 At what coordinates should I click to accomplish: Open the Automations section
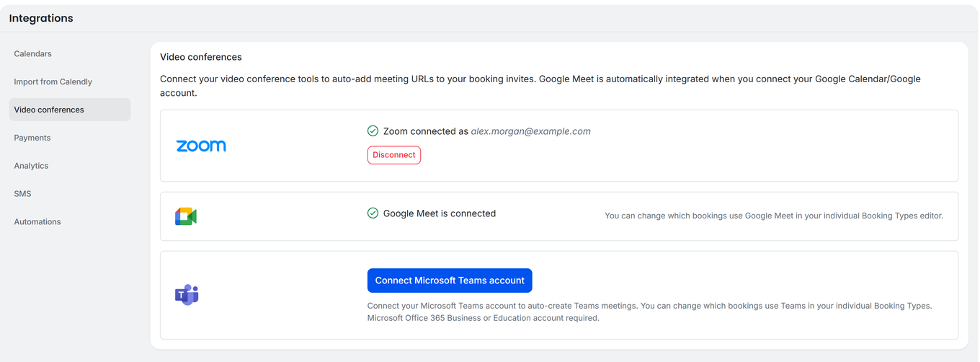pyautogui.click(x=70, y=222)
